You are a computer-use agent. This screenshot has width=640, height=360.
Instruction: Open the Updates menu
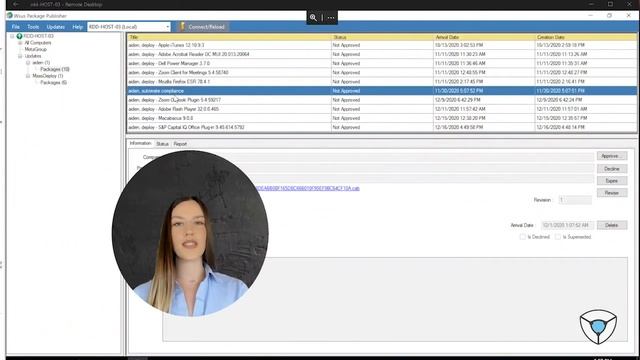pos(56,27)
